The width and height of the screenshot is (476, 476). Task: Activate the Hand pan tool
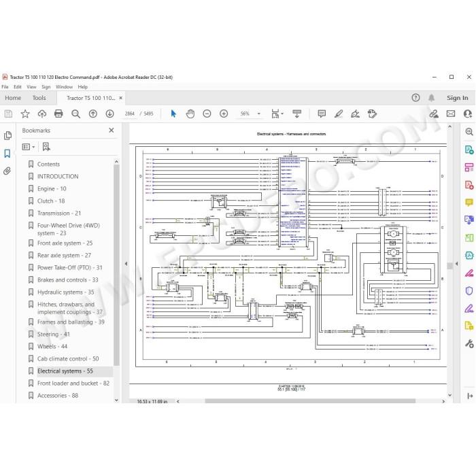190,114
